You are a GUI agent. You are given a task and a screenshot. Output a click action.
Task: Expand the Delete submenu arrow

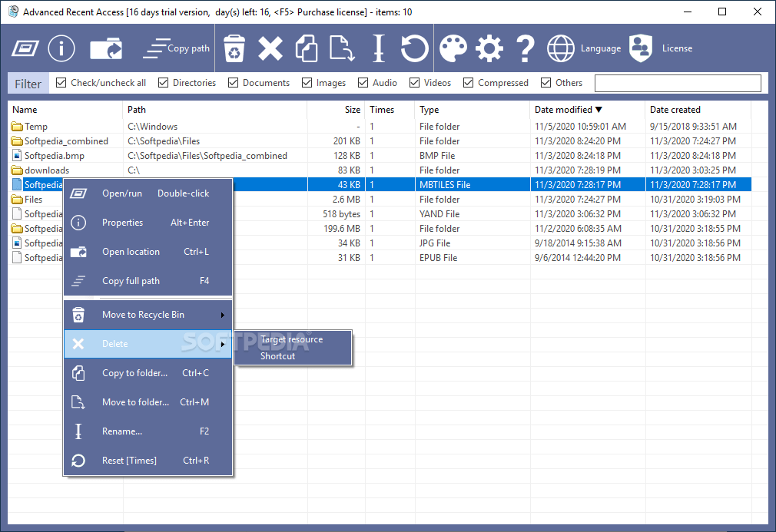[x=223, y=344]
